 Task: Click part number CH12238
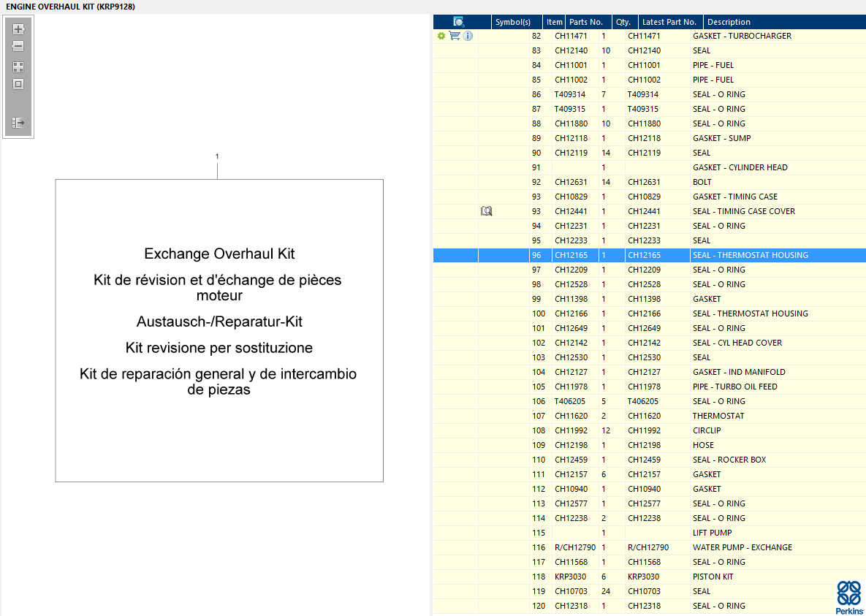571,518
